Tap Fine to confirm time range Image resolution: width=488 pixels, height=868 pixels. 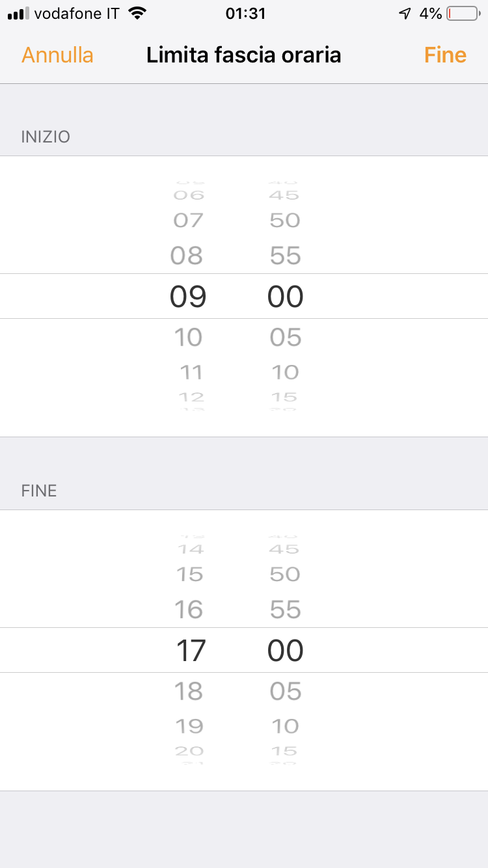coord(445,55)
